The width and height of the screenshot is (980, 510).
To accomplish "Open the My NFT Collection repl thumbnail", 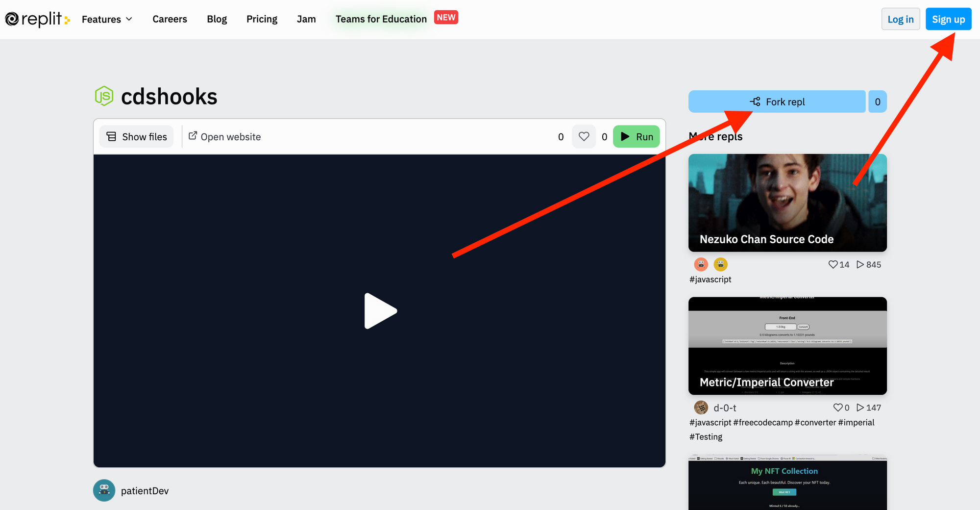I will tap(787, 483).
